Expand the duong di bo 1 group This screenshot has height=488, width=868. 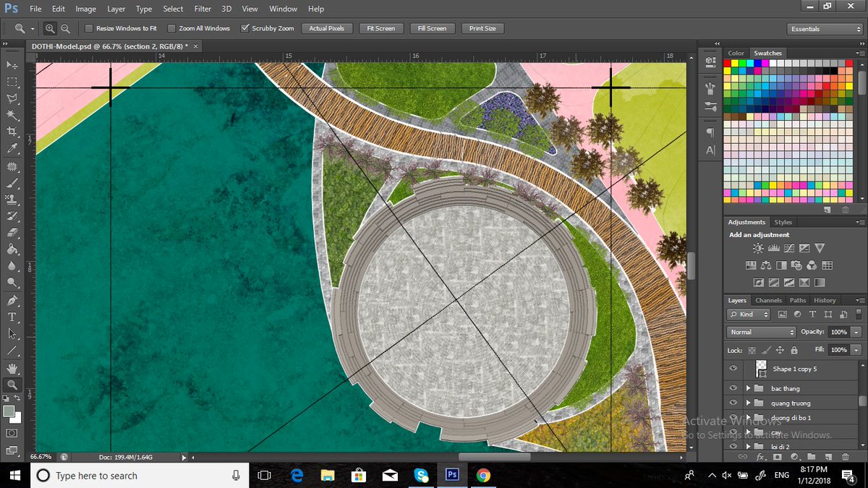749,418
